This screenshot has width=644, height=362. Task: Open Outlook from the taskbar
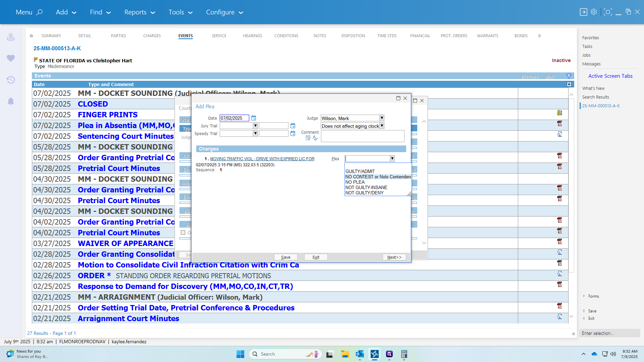pos(360,354)
